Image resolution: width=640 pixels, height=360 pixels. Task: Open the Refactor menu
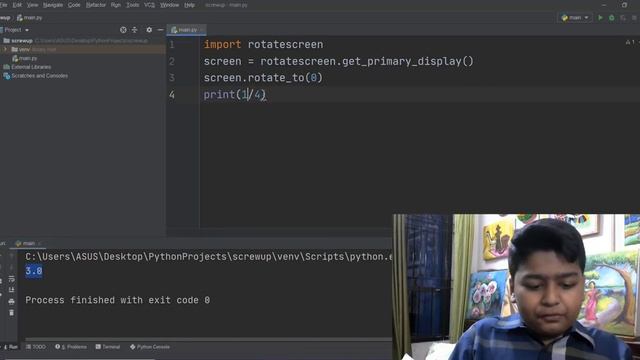(x=96, y=5)
